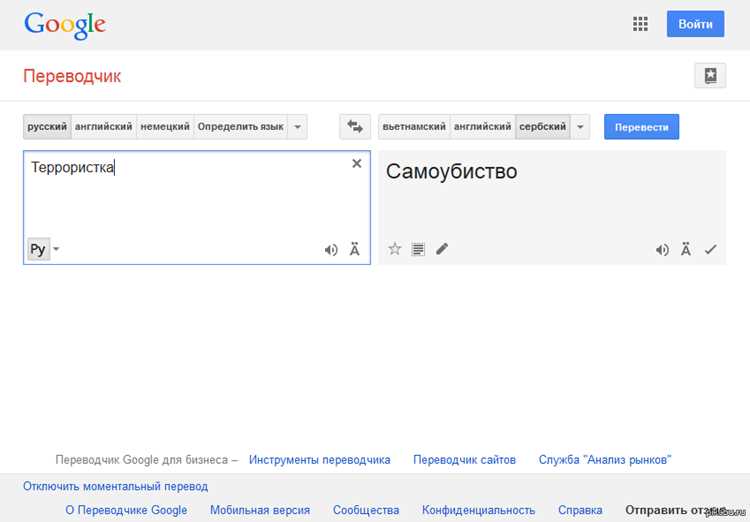Open Инструменты переводчика link
Viewport: 750px width, 522px height.
pos(320,460)
